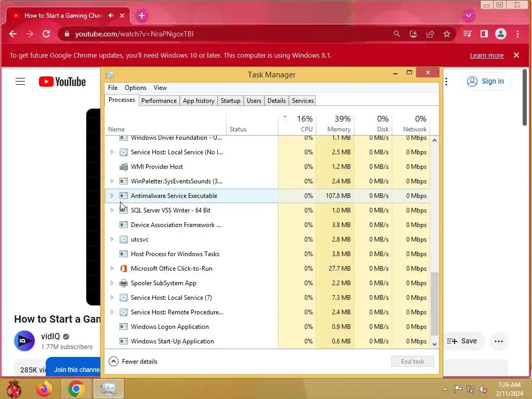Click the End task button
The height and width of the screenshot is (399, 532).
pos(413,362)
